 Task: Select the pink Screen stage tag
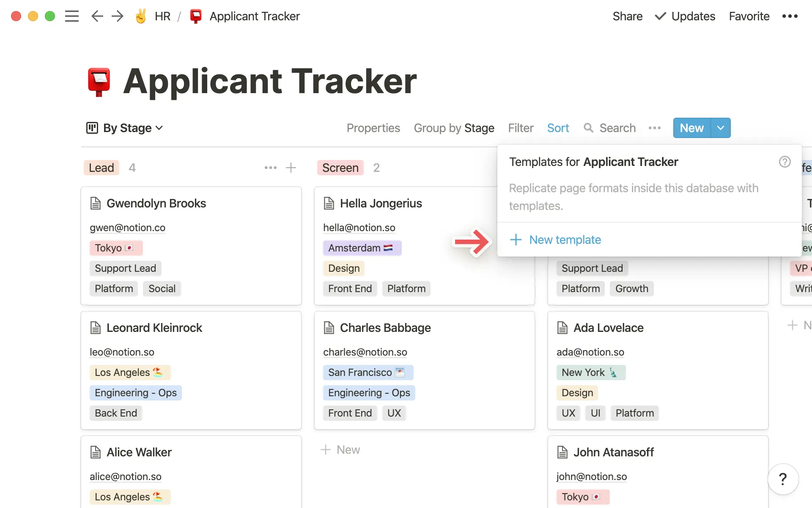[x=340, y=168]
